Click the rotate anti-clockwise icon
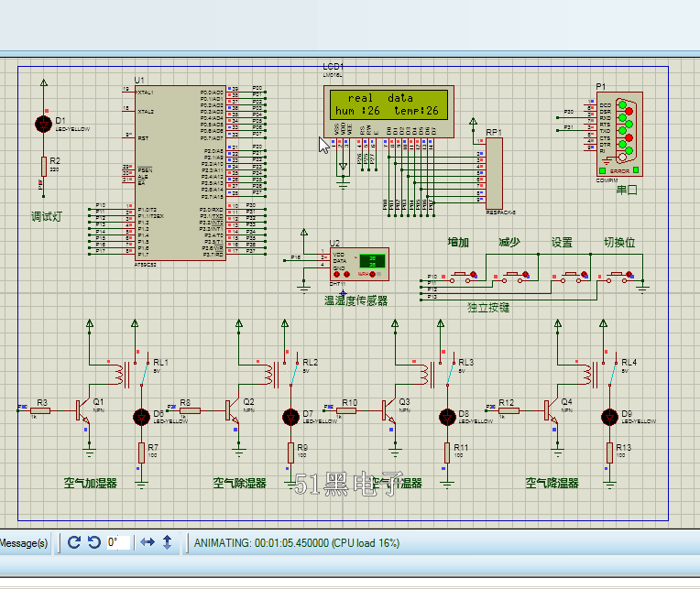This screenshot has width=700, height=589. pyautogui.click(x=93, y=542)
